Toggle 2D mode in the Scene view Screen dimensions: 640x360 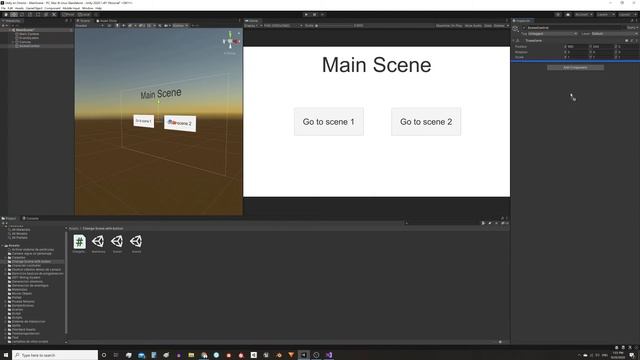pyautogui.click(x=109, y=26)
